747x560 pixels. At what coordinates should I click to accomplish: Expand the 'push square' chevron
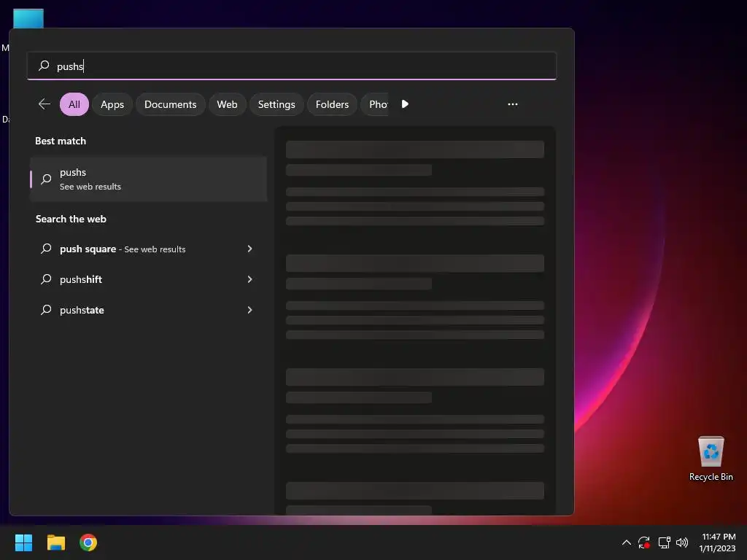click(x=249, y=249)
